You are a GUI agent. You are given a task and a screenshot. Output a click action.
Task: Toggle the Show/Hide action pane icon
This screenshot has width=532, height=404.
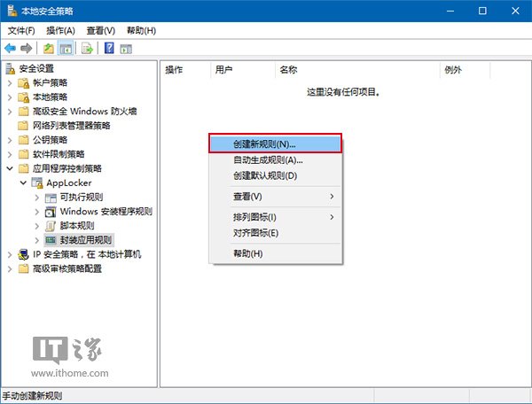(x=126, y=49)
